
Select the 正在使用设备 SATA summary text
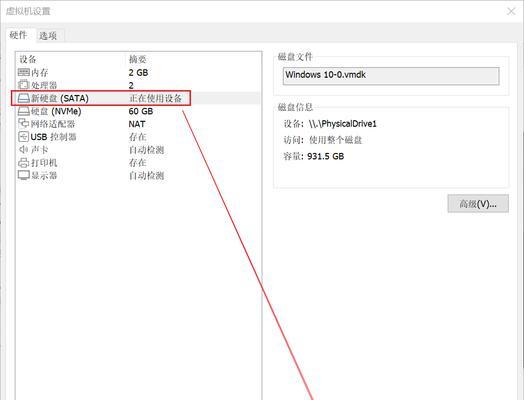pos(155,98)
